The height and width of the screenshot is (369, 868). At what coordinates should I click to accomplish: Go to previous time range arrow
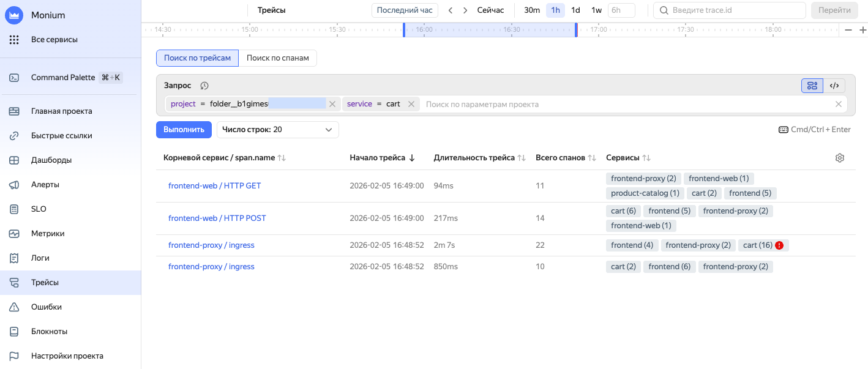[451, 10]
